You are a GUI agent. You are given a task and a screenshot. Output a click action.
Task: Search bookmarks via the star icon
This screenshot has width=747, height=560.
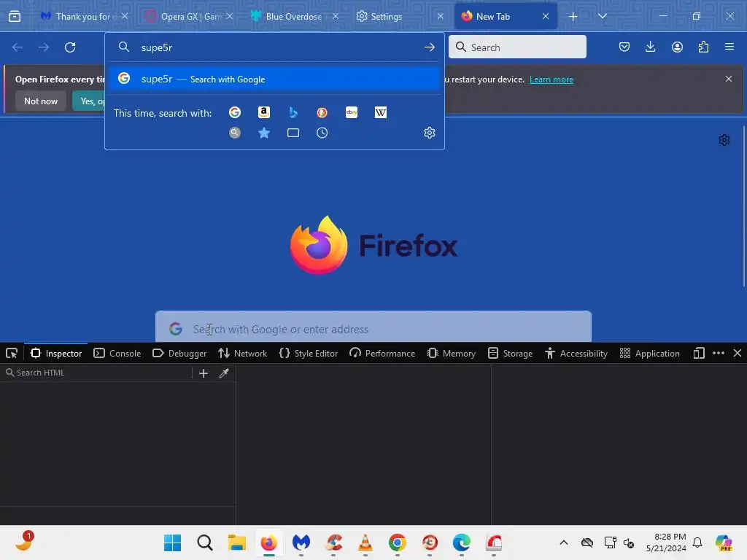pyautogui.click(x=263, y=133)
